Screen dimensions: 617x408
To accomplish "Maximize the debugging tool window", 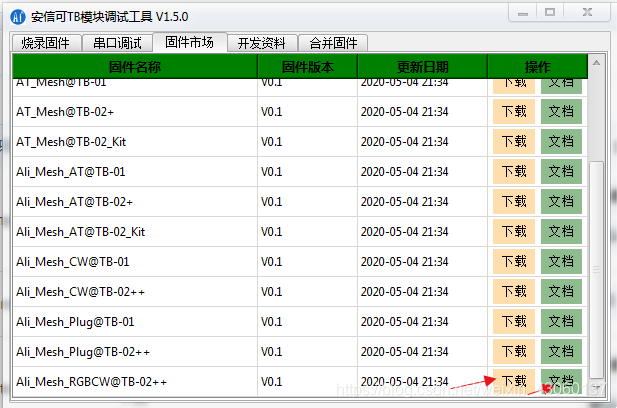I will click(550, 13).
